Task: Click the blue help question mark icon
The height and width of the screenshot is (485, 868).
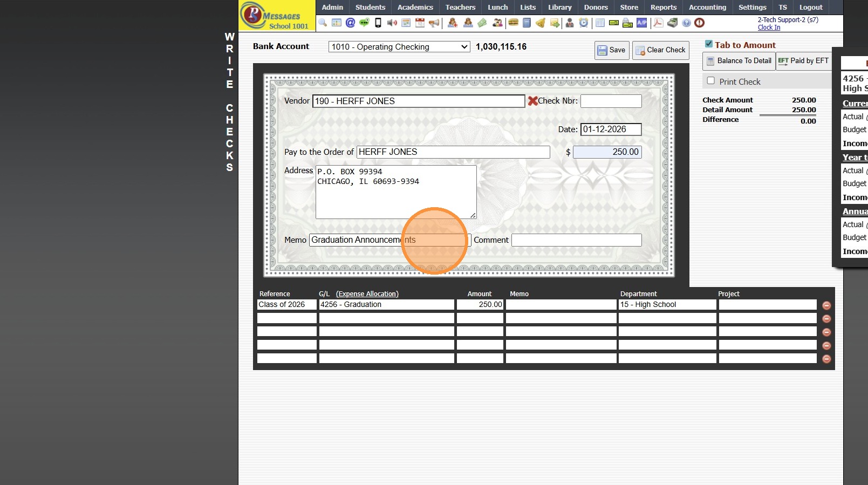Action: point(686,23)
